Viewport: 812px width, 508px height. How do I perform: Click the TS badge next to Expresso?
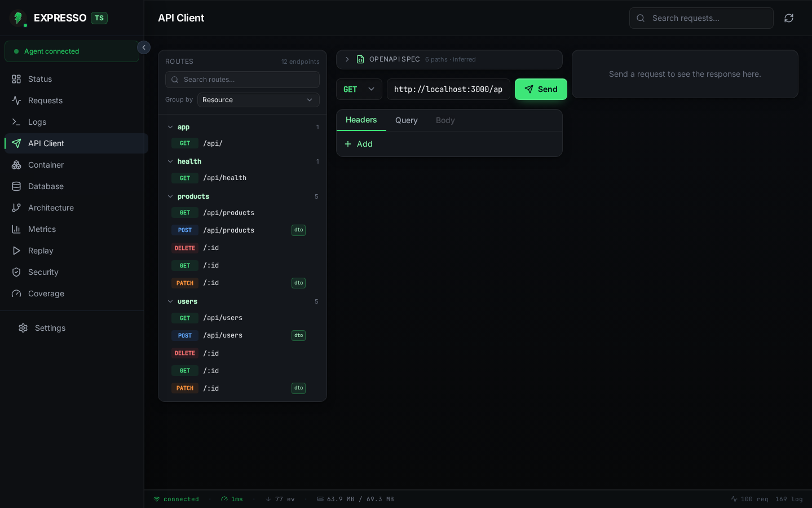click(99, 18)
